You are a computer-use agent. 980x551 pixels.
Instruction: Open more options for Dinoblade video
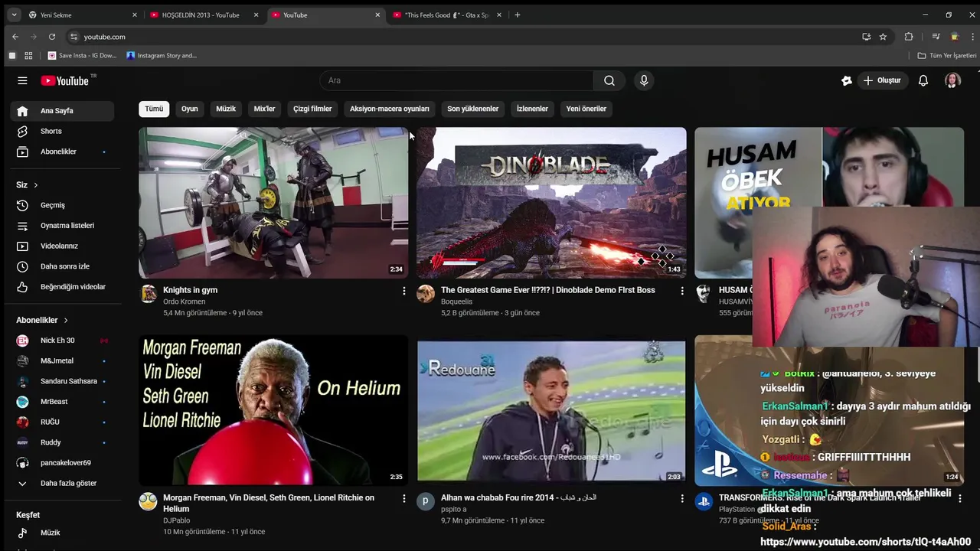682,291
